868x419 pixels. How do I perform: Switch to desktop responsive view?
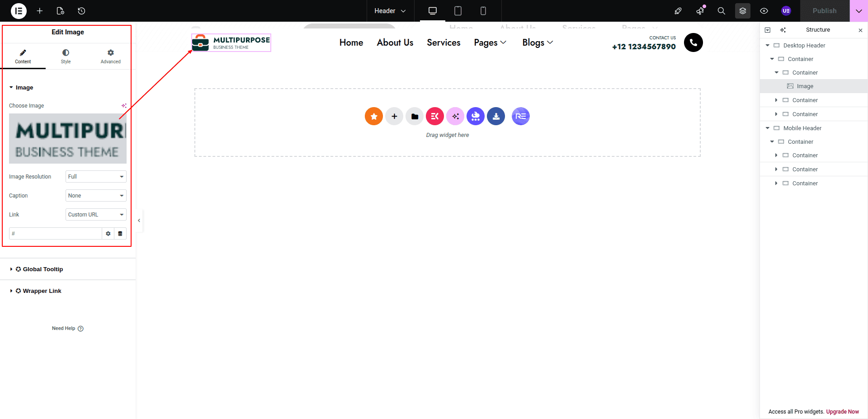pos(433,11)
